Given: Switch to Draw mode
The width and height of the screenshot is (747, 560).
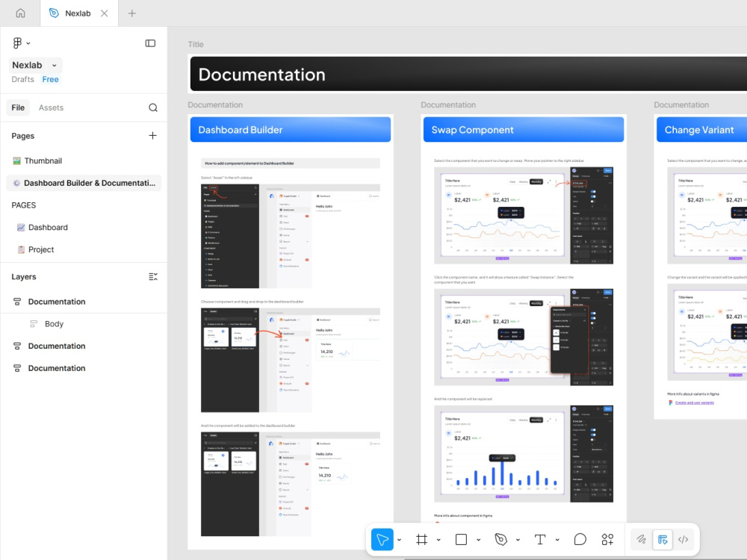Looking at the screenshot, I should (641, 540).
